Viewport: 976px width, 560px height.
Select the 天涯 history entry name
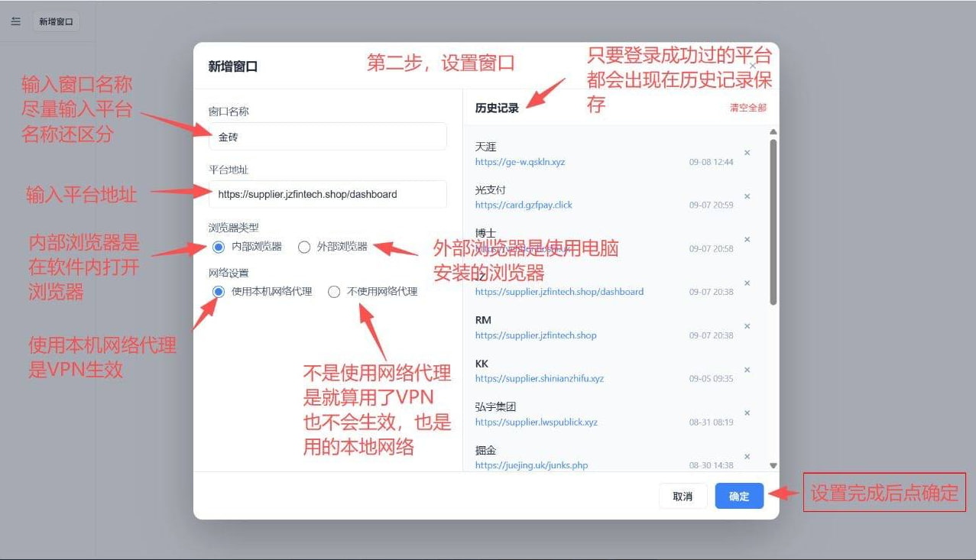point(486,147)
